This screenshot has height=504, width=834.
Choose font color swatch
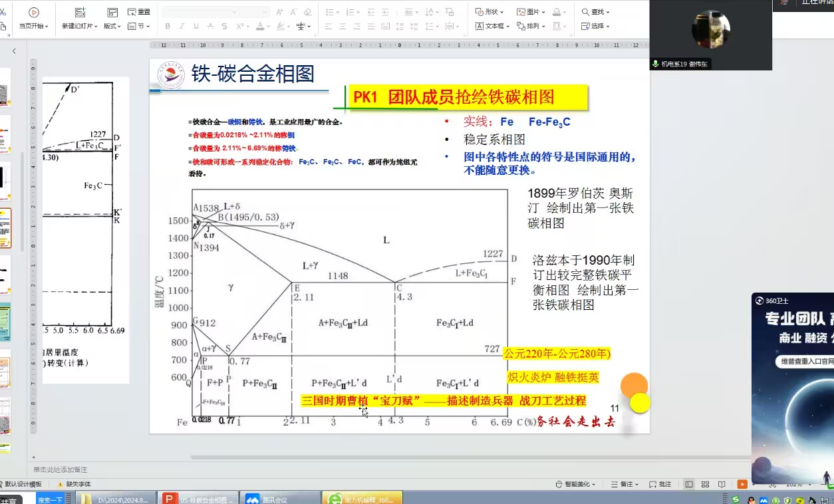[x=259, y=26]
